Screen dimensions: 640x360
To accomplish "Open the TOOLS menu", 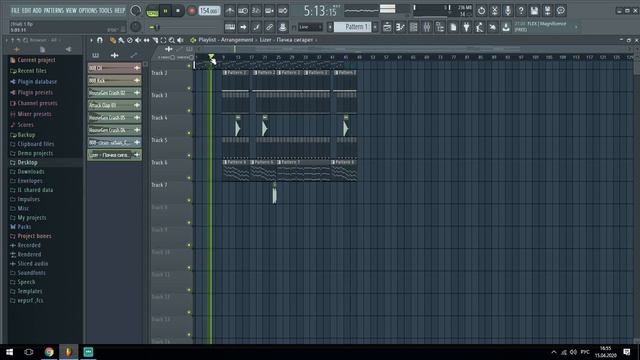I will 105,11.
